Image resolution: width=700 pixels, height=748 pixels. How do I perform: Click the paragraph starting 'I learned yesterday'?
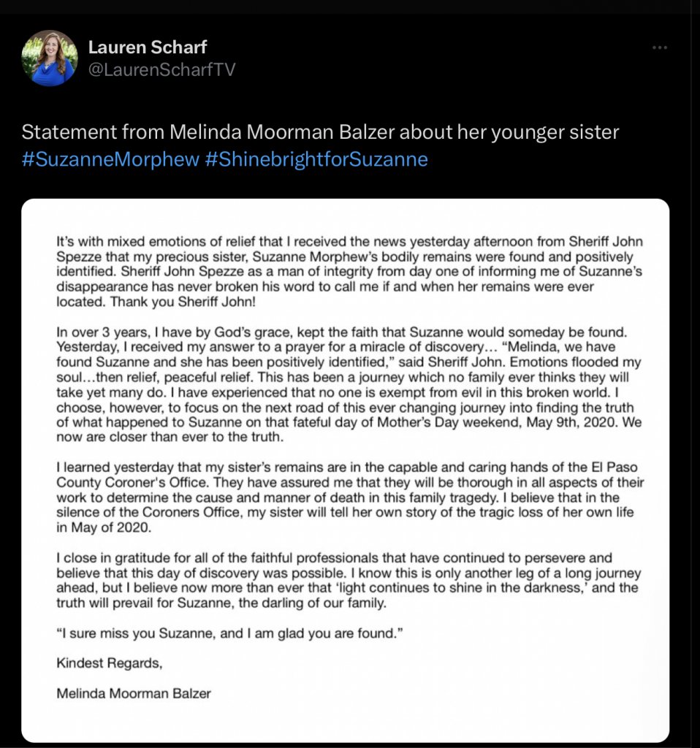pyautogui.click(x=349, y=495)
